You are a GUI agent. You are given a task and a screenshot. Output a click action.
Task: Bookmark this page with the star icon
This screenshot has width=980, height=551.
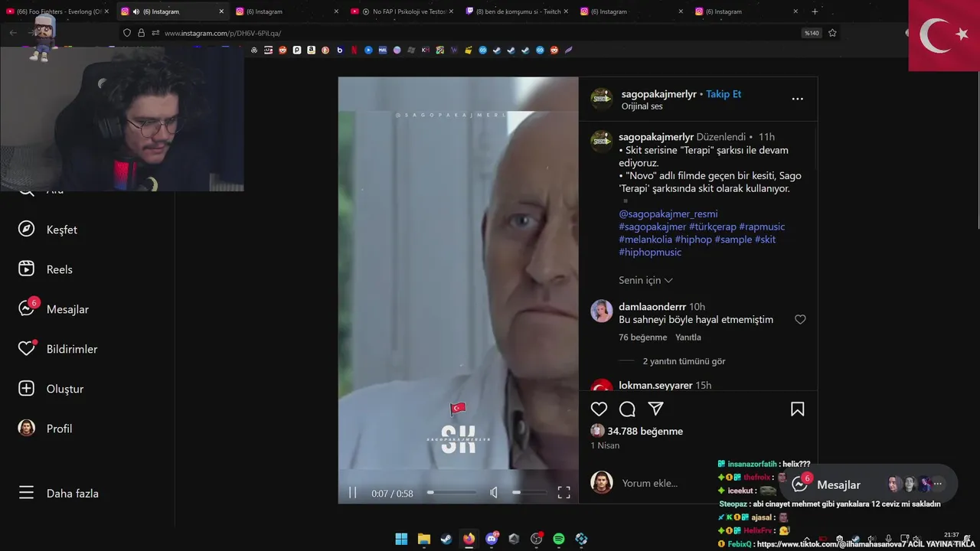[832, 33]
